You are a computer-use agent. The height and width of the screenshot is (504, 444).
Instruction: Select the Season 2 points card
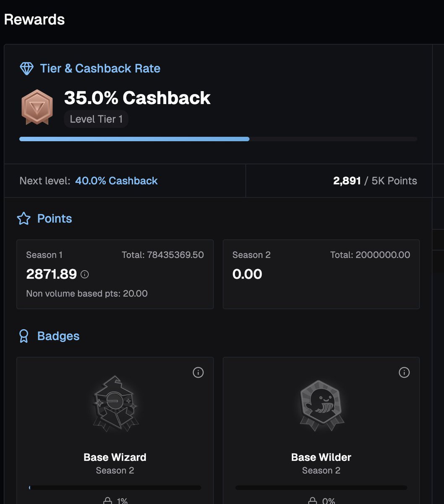[321, 274]
